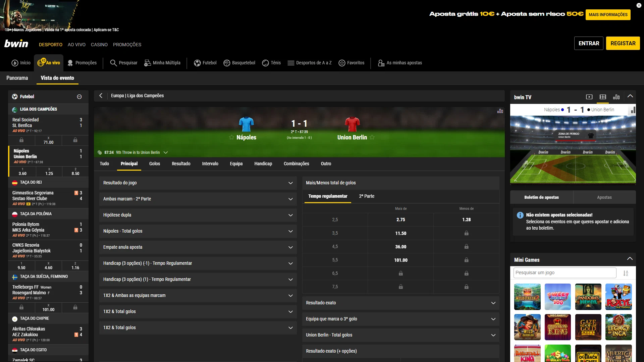Select Mais de 3,5 odds 11.50
This screenshot has height=362, width=644.
coord(400,233)
